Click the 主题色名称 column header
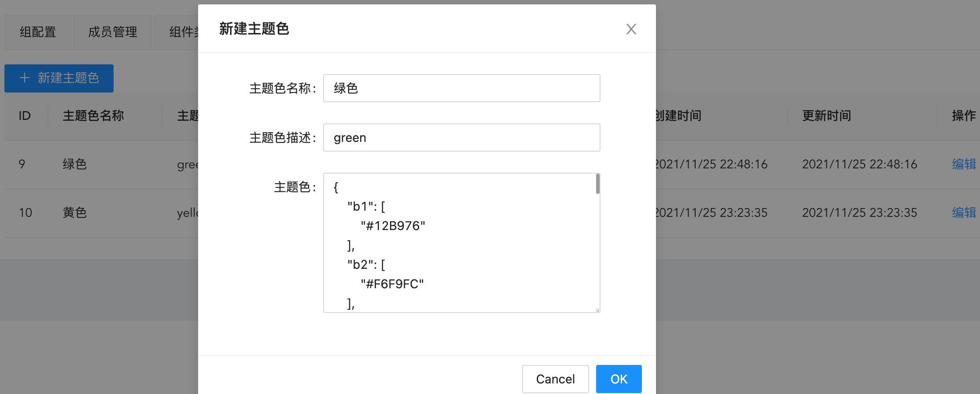Image resolution: width=980 pixels, height=394 pixels. click(93, 116)
